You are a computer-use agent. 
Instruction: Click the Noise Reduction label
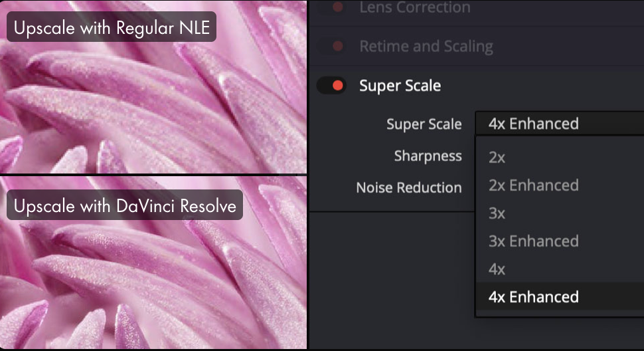409,188
